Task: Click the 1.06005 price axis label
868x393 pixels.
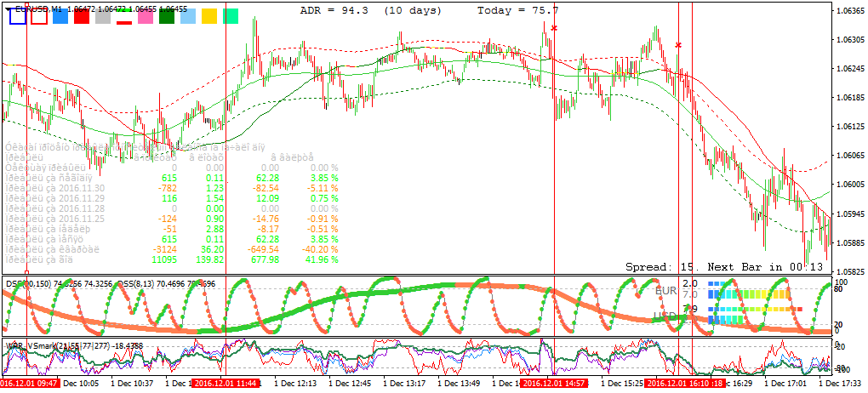Action: (x=851, y=185)
